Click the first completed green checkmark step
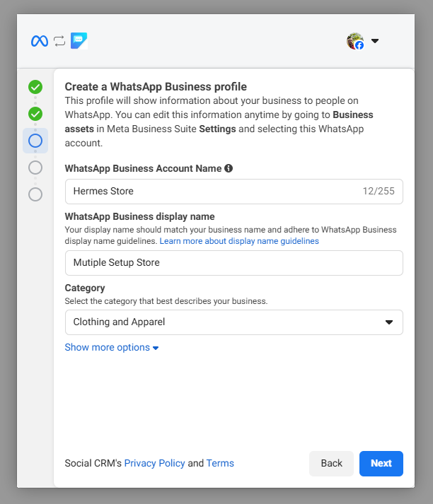This screenshot has width=433, height=504. [x=35, y=87]
